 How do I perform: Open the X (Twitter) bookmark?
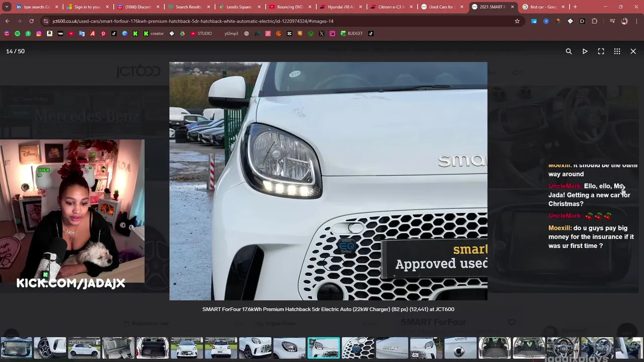(321, 33)
